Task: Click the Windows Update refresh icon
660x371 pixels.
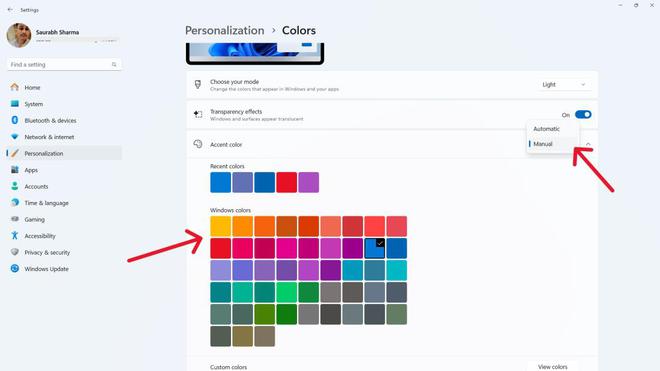Action: coord(15,269)
